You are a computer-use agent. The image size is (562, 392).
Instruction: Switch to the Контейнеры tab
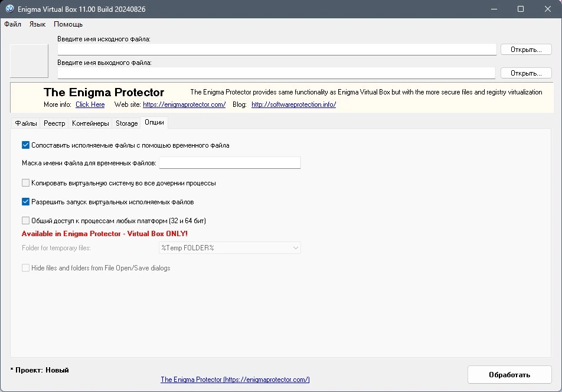[90, 123]
